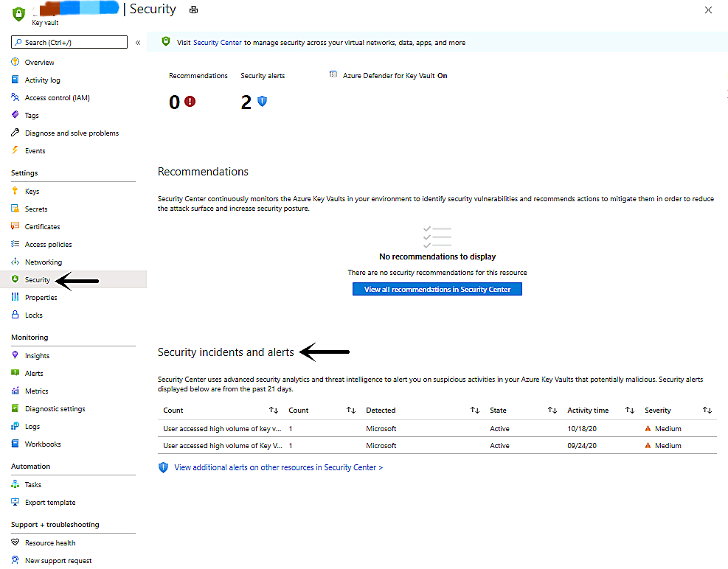Image resolution: width=728 pixels, height=569 pixels.
Task: Select the Diagnostic settings menu label
Action: 55,408
